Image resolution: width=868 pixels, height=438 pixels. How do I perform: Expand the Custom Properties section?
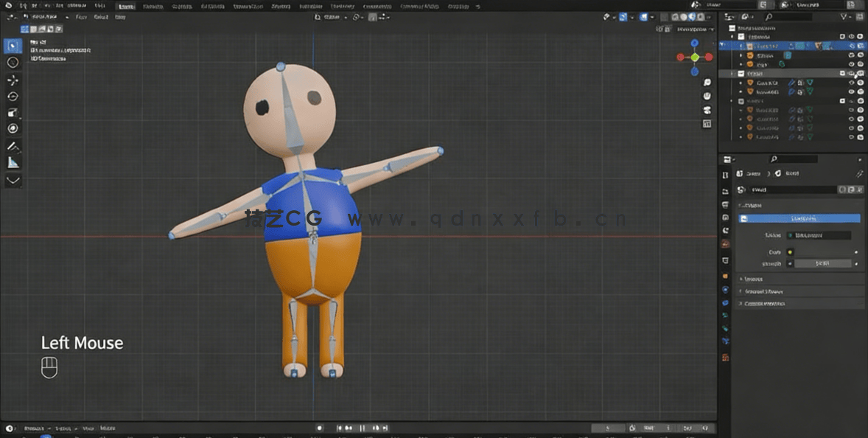766,302
